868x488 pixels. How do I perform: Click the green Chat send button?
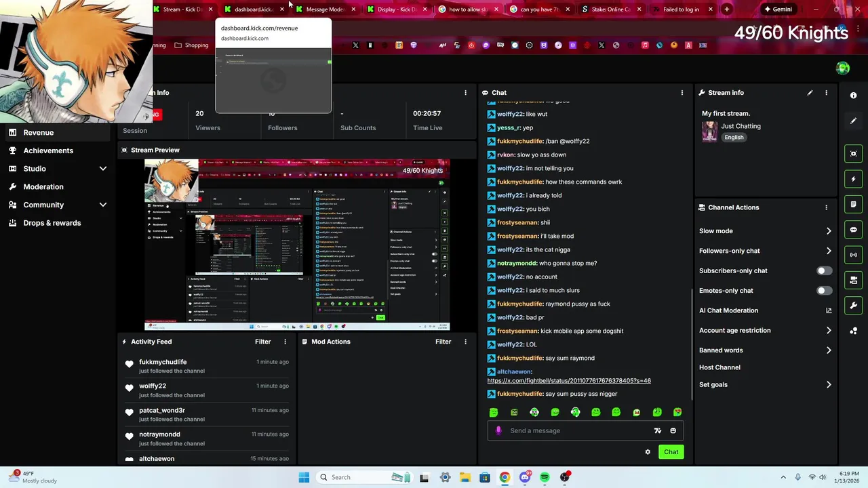[671, 452]
